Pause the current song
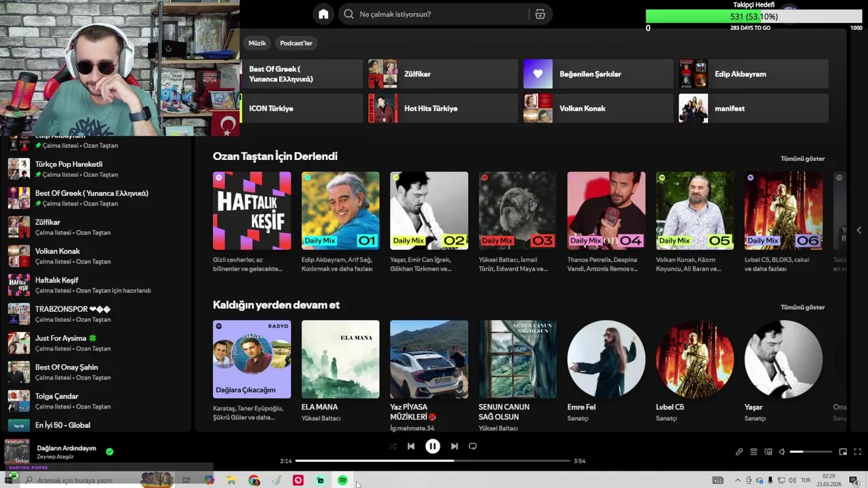Viewport: 868px width, 488px height. point(433,446)
